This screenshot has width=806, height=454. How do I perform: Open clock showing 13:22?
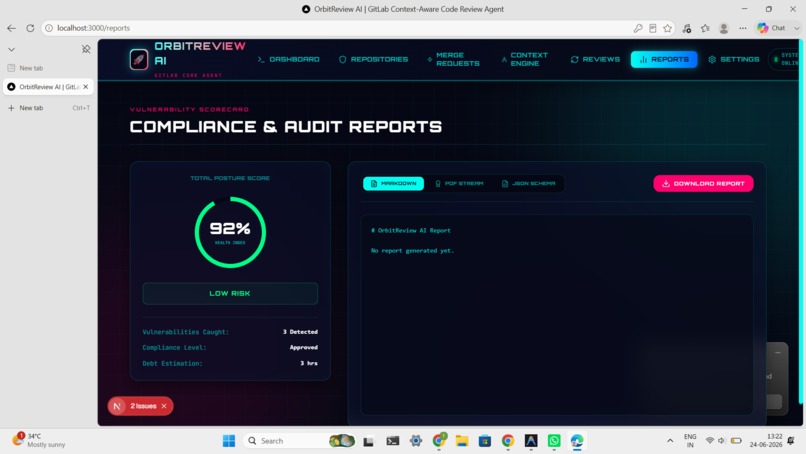point(766,441)
